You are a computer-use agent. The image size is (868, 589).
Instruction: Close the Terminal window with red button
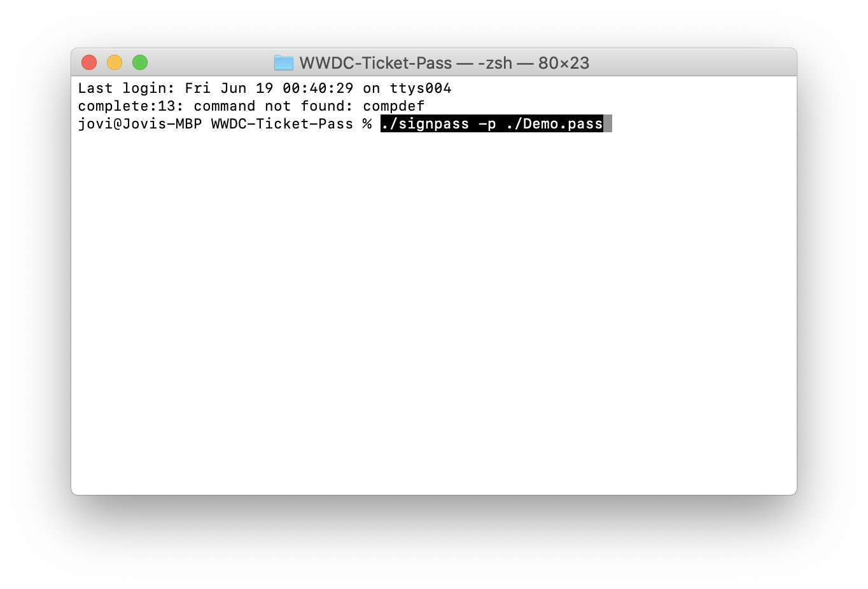(89, 62)
